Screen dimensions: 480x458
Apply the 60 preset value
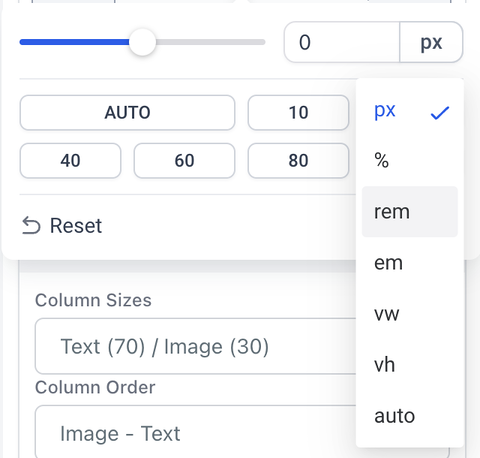(184, 161)
